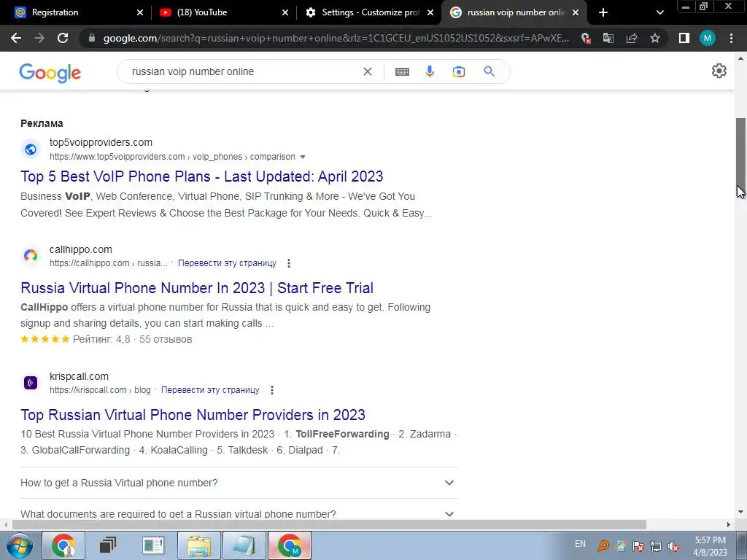Image resolution: width=747 pixels, height=560 pixels.
Task: Open Google quick settings gear
Action: (719, 71)
